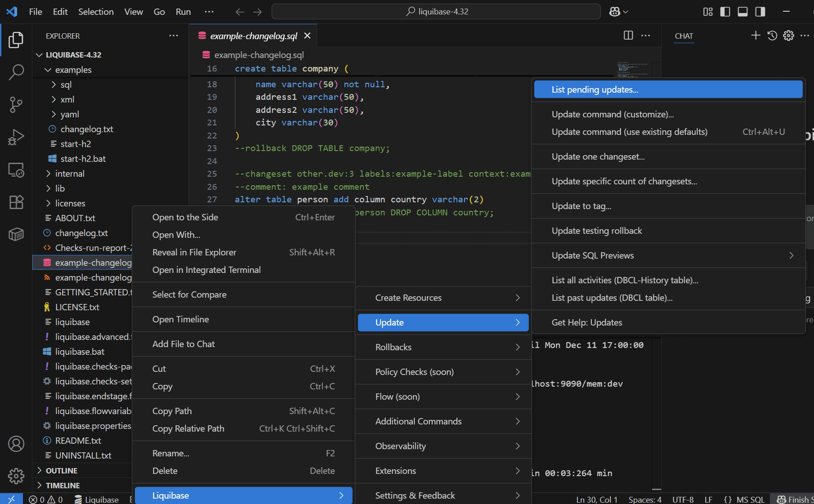
Task: Open the Search view in the activity bar
Action: tap(16, 72)
